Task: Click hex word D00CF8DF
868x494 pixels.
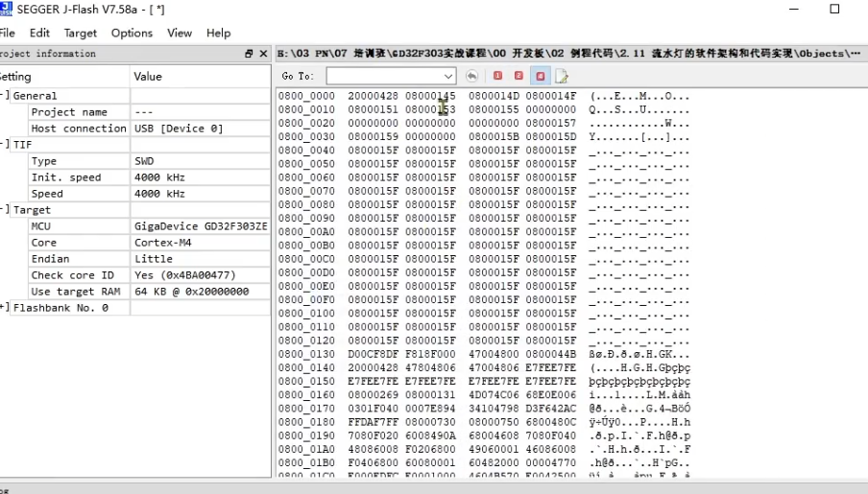Action: tap(374, 354)
